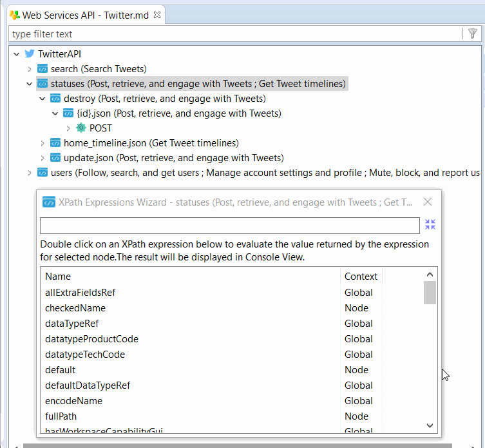Click the statuses resource icon

click(x=43, y=83)
